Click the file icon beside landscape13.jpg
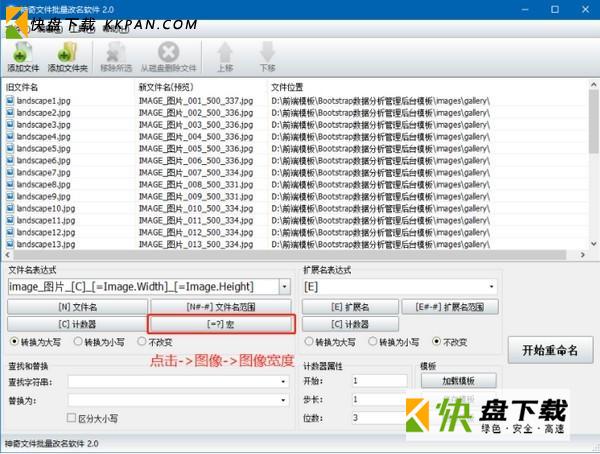 pyautogui.click(x=10, y=244)
